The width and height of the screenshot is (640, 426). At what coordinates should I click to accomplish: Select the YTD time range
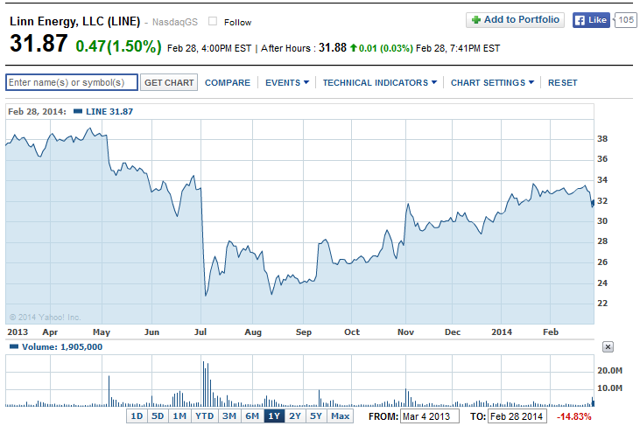[204, 416]
